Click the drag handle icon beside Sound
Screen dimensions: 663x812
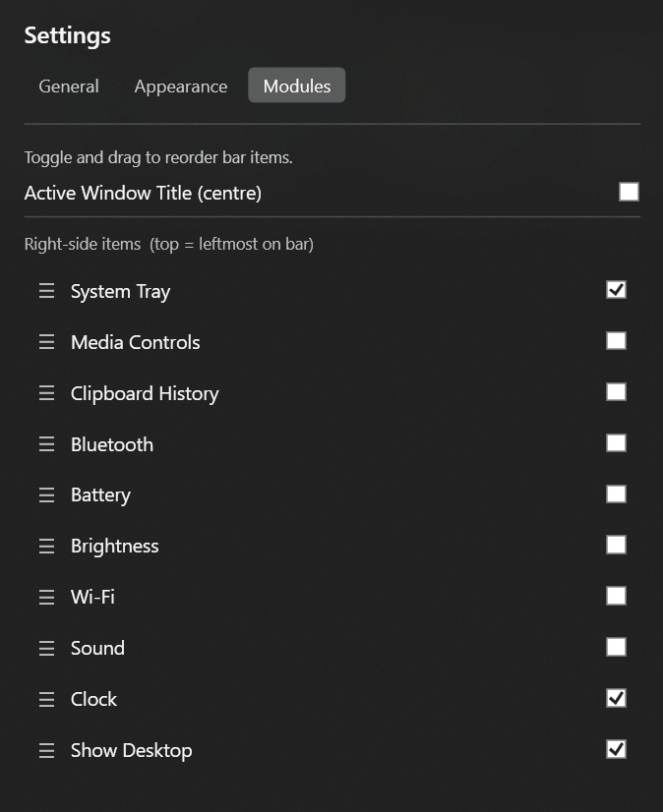point(46,648)
